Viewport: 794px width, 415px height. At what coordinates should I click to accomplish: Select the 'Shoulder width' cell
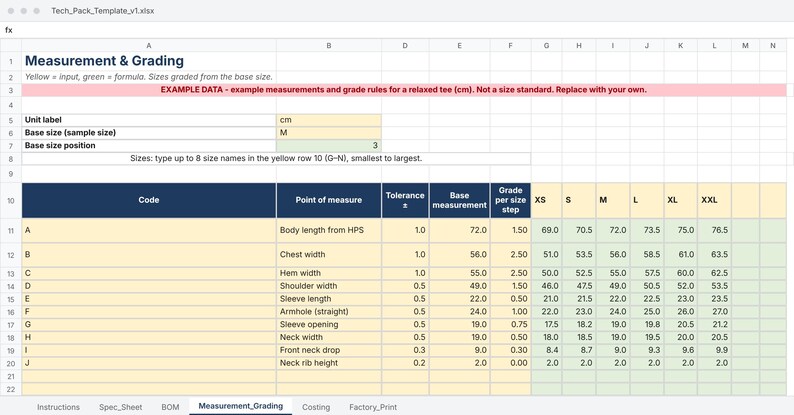pyautogui.click(x=329, y=286)
